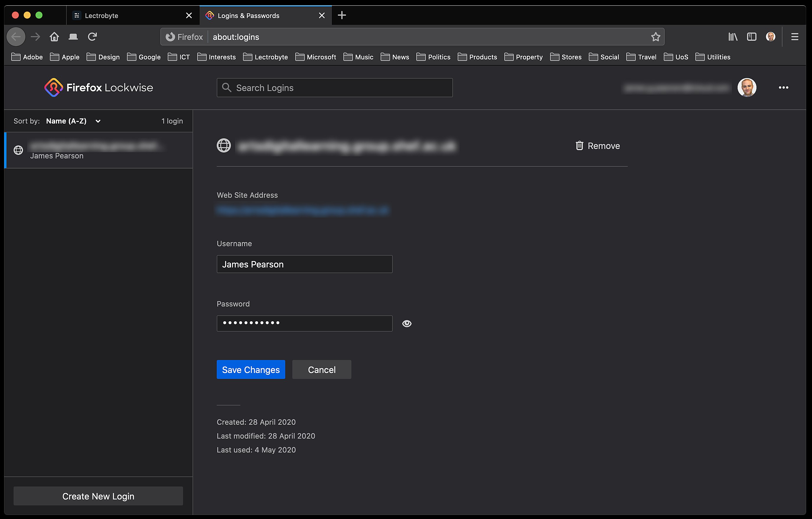
Task: Click Save Changes button
Action: 251,369
